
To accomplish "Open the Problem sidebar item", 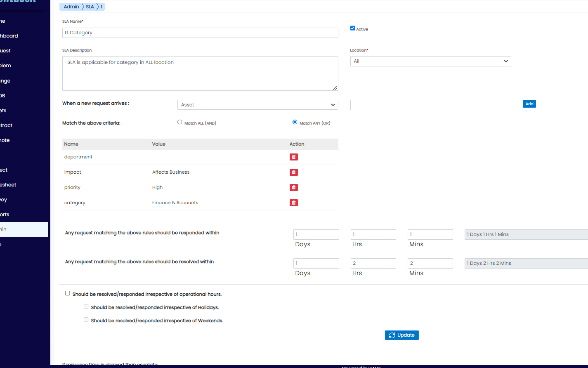I will (x=24, y=66).
